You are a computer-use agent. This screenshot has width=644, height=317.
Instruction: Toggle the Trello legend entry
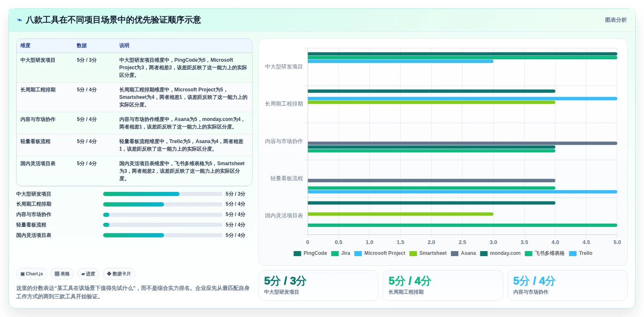[x=581, y=253]
